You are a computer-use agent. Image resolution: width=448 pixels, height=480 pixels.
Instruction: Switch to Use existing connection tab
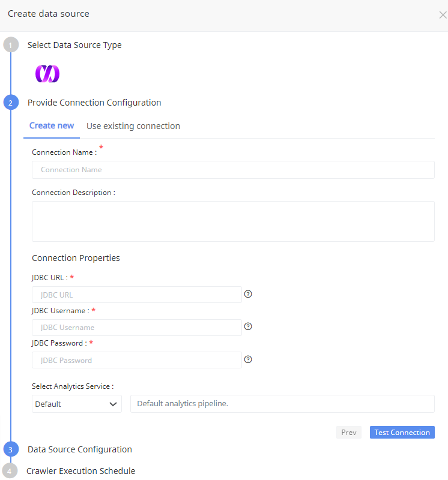pyautogui.click(x=133, y=126)
